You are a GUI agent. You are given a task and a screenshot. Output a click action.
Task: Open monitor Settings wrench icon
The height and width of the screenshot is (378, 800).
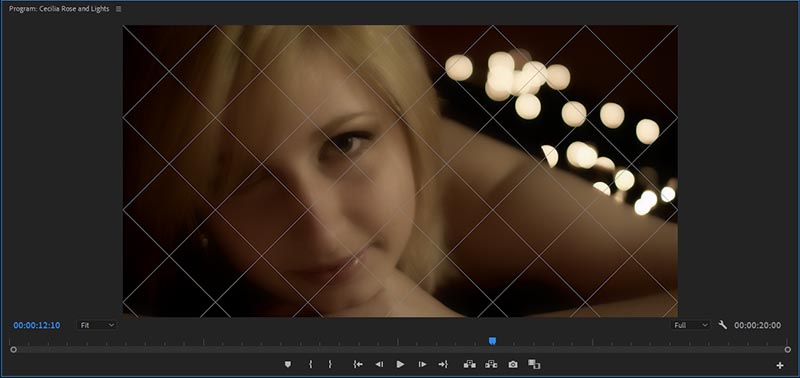coord(722,325)
